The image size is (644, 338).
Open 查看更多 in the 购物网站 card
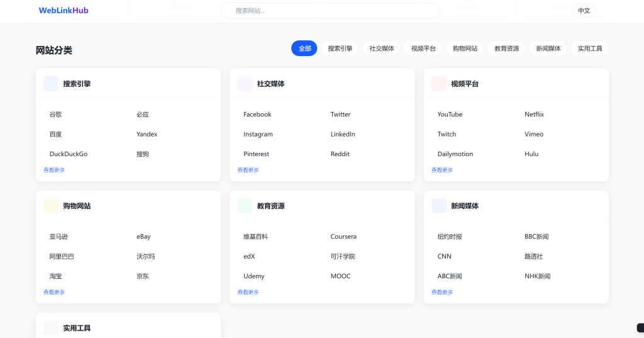[54, 292]
